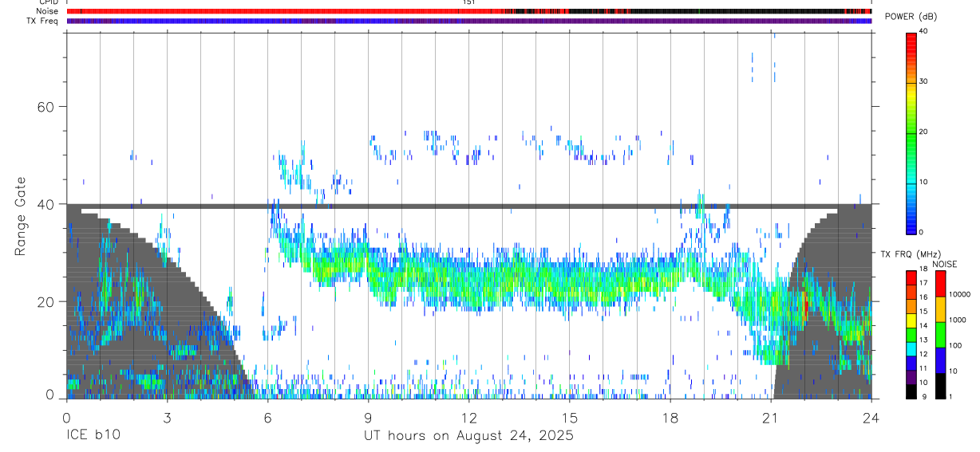Select the black NOISE segment between 1 and 10
The width and height of the screenshot is (980, 452).
point(940,386)
